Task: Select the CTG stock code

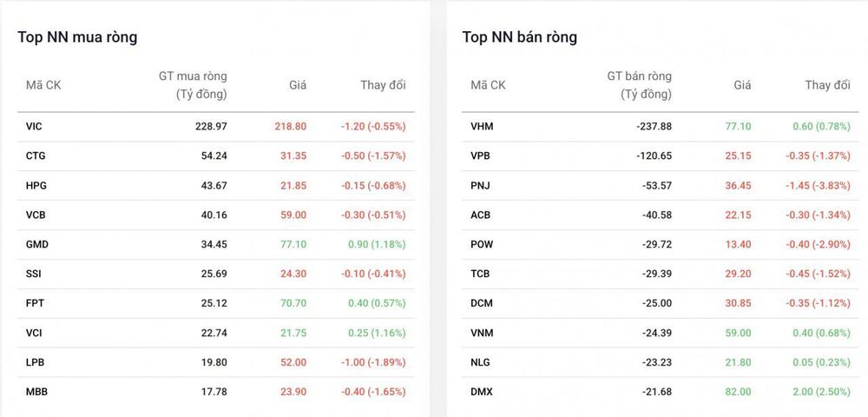Action: point(36,156)
